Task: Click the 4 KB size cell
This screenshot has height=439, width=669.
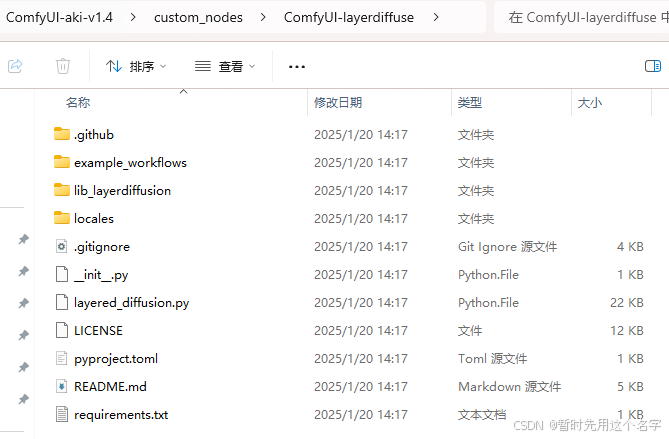Action: tap(630, 247)
